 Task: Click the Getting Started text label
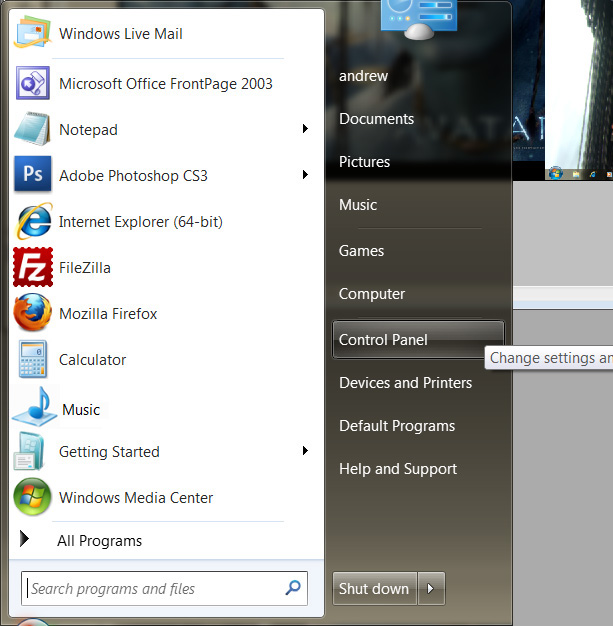109,452
